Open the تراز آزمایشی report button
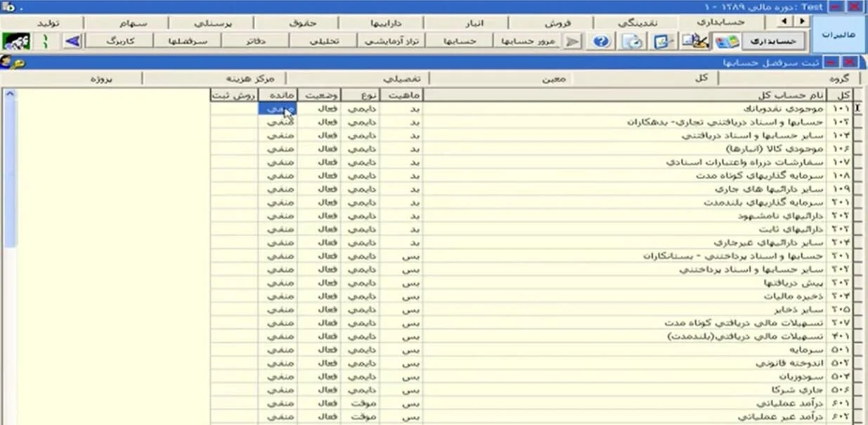868x425 pixels. click(392, 41)
